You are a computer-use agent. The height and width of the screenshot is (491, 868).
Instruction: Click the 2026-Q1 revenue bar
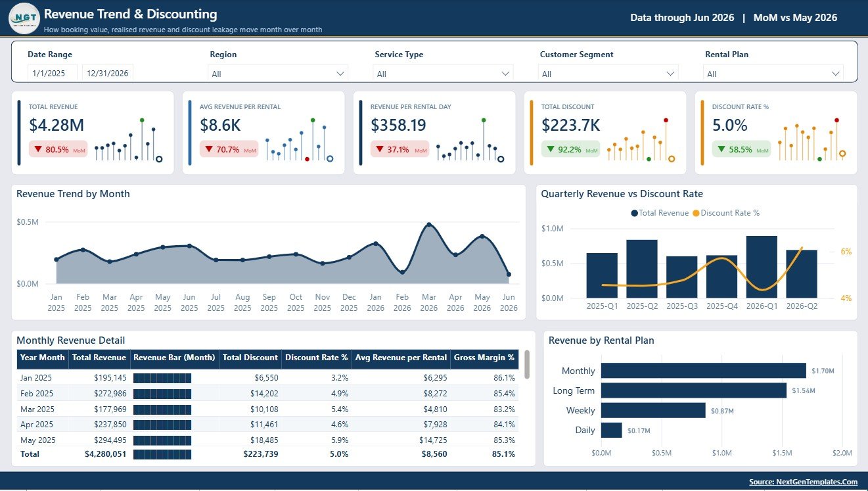pyautogui.click(x=762, y=267)
